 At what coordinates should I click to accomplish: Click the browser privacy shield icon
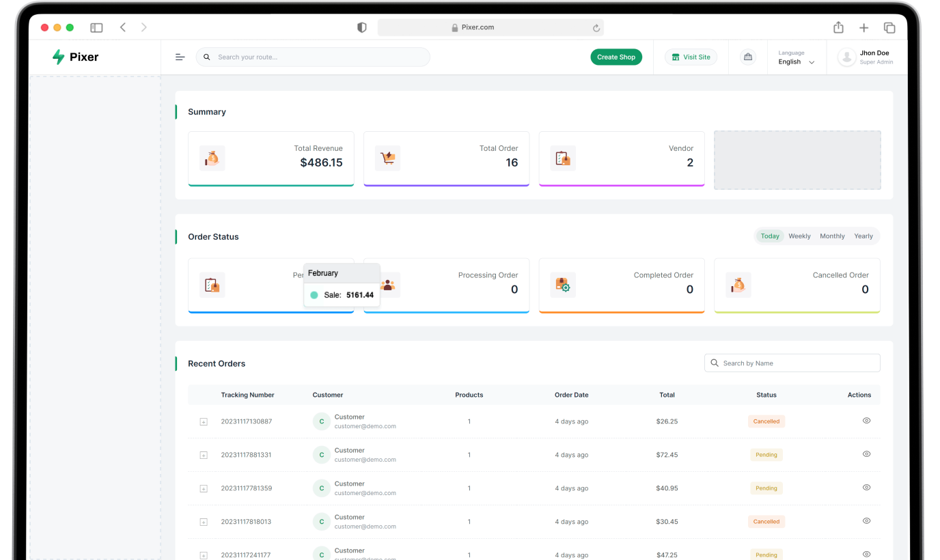(362, 27)
